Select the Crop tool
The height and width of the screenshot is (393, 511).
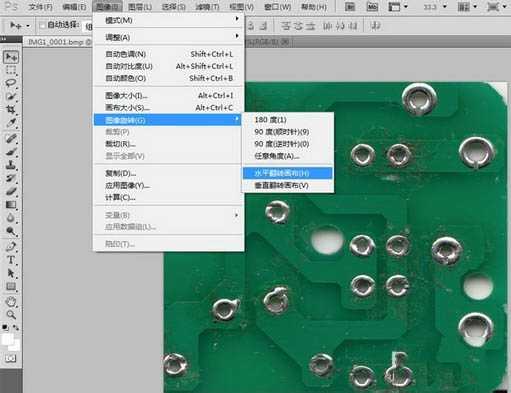pos(11,110)
